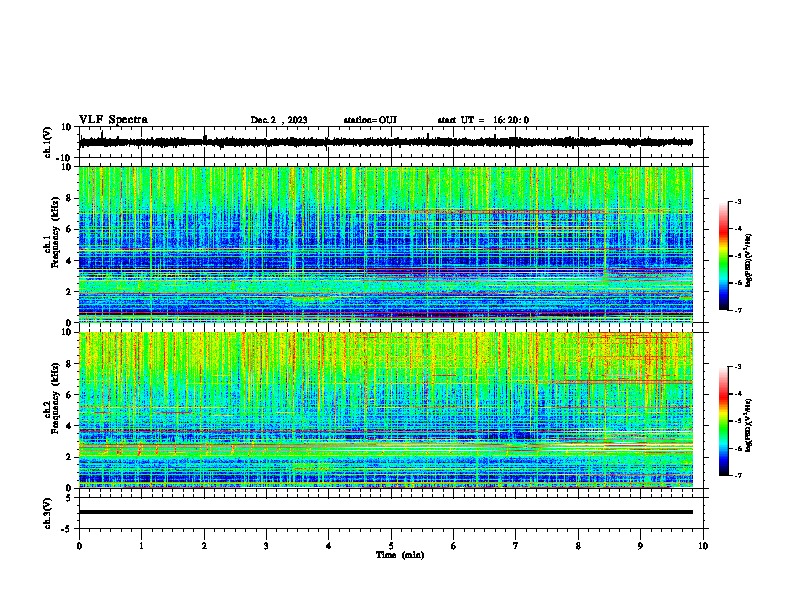Click the "ch.1(V)" waveform axis label
The image size is (792, 612).
48,142
